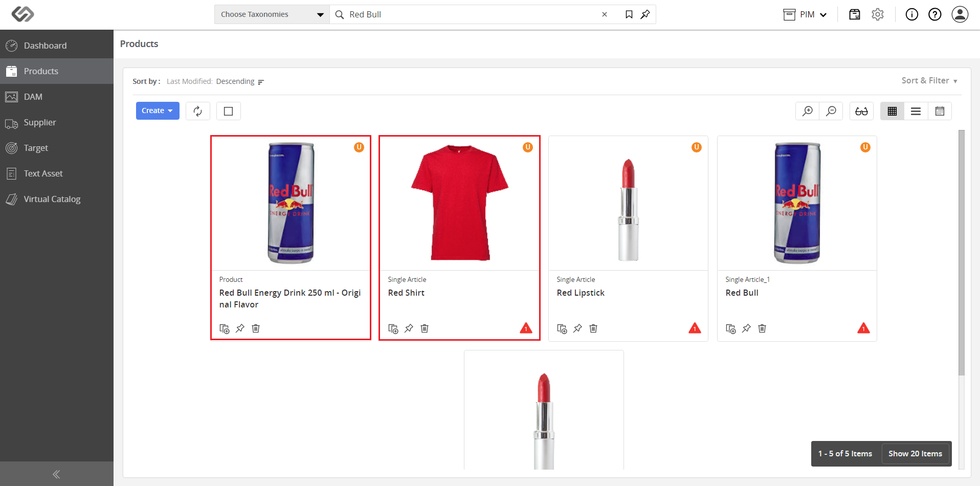The height and width of the screenshot is (486, 980).
Task: Switch to table view
Action: click(940, 111)
